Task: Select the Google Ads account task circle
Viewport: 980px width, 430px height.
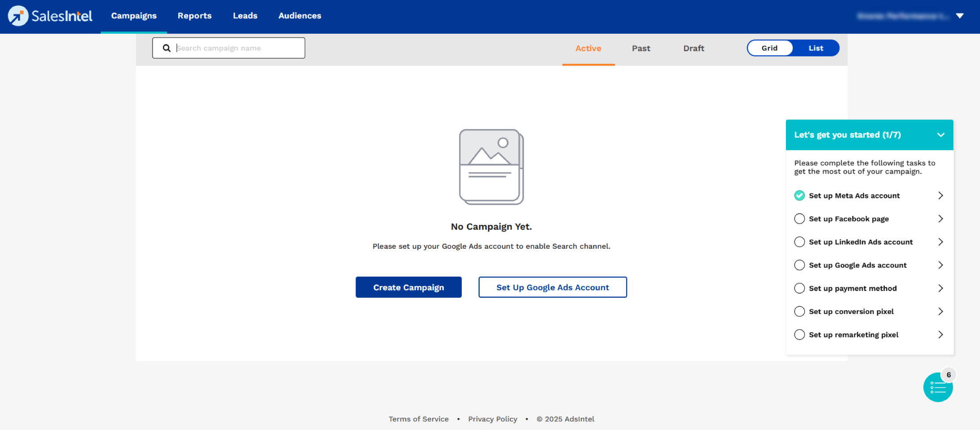Action: 799,265
